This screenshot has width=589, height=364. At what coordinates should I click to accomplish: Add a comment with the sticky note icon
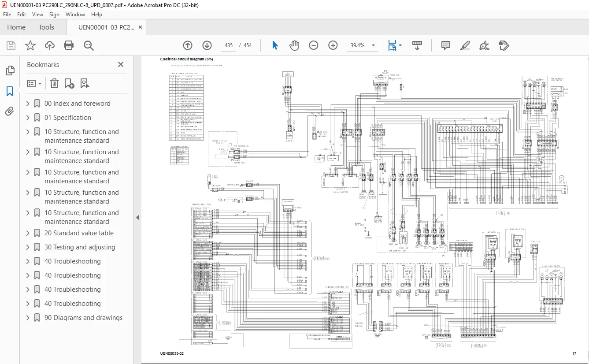click(446, 45)
